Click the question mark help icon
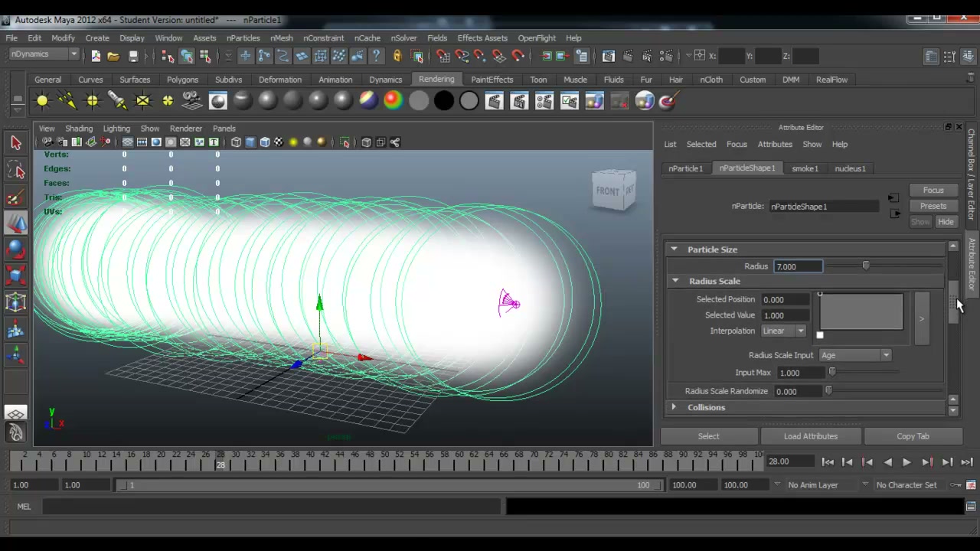Screen dimensions: 980x551 376,56
